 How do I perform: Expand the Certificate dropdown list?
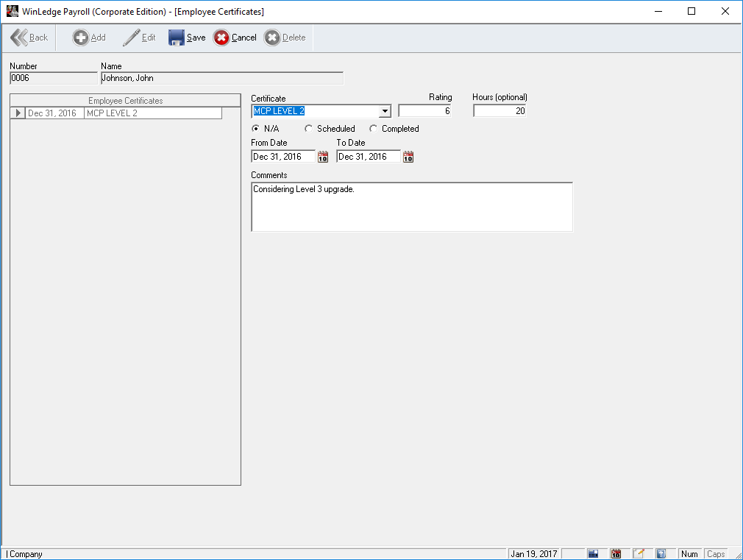[x=385, y=111]
